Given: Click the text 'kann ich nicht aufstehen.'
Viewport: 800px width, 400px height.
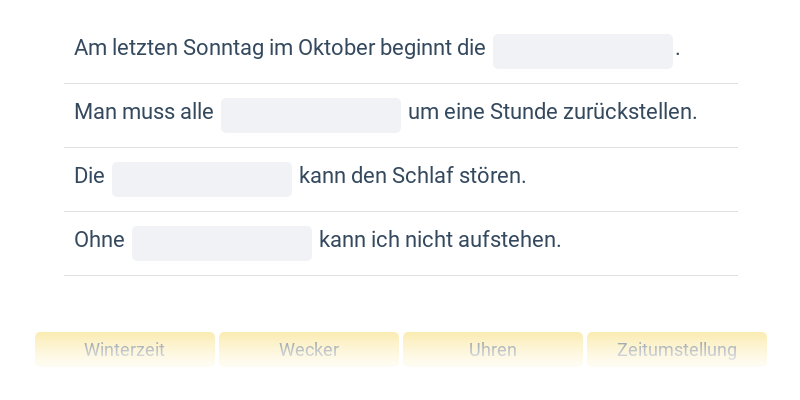Looking at the screenshot, I should point(440,240).
